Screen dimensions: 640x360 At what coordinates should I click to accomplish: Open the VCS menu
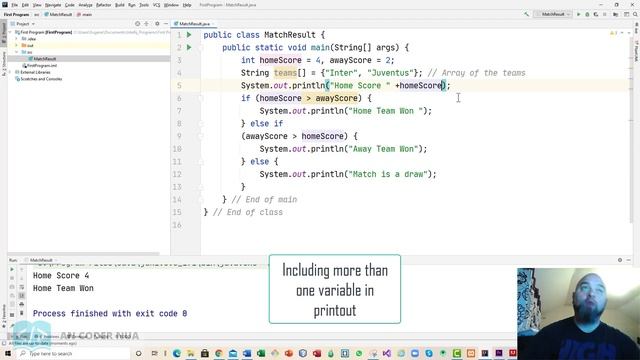(x=156, y=5)
